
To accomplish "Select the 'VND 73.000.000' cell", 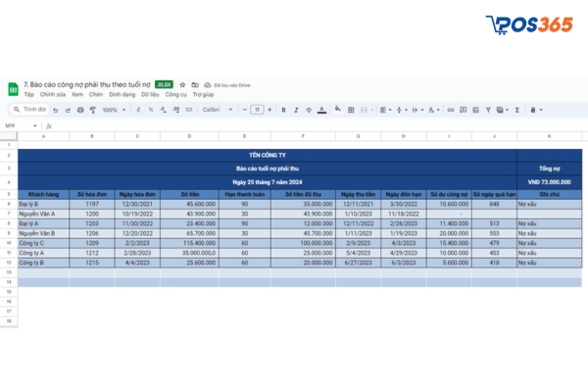I will coord(550,182).
